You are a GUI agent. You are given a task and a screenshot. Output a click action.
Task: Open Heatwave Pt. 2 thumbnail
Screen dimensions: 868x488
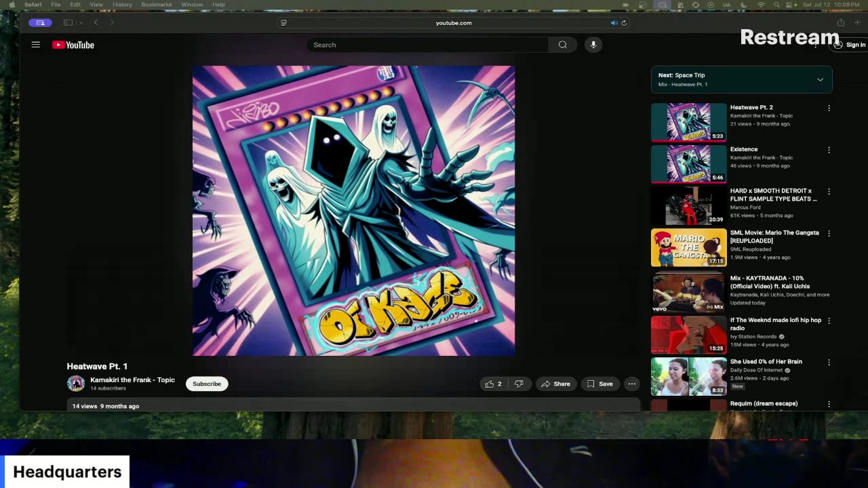point(689,122)
